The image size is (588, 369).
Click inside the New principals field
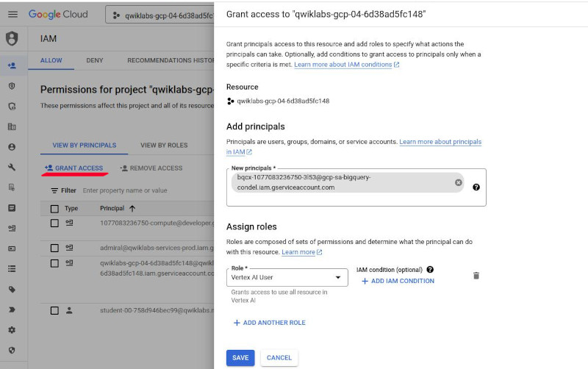(x=356, y=187)
